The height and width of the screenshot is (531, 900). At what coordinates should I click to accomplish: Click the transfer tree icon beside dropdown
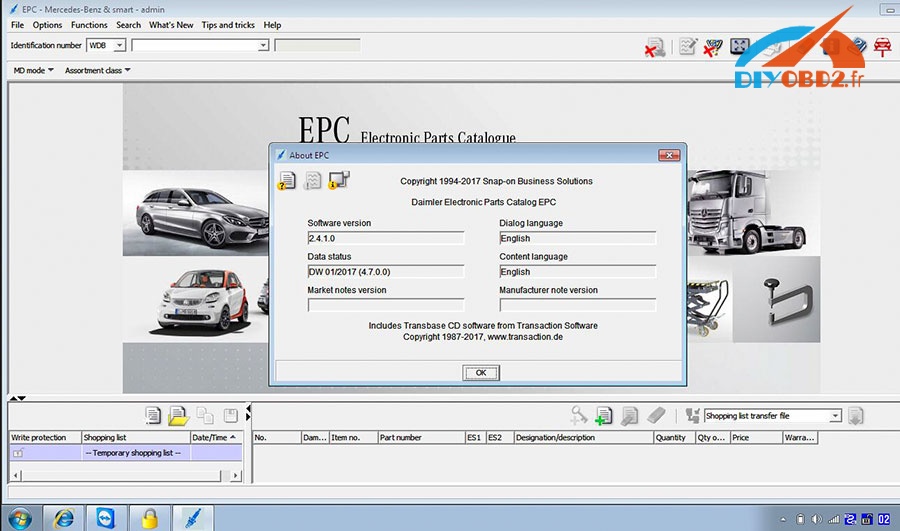pos(693,416)
